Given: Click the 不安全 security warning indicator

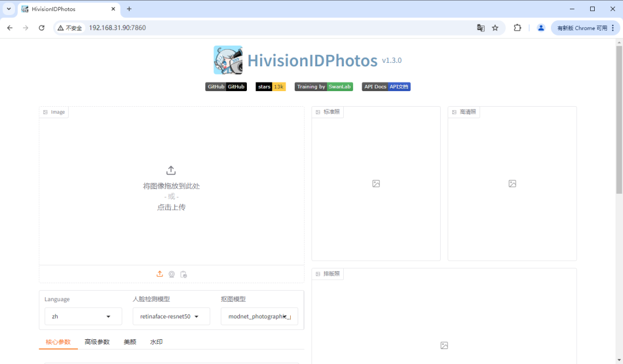Looking at the screenshot, I should pos(70,28).
